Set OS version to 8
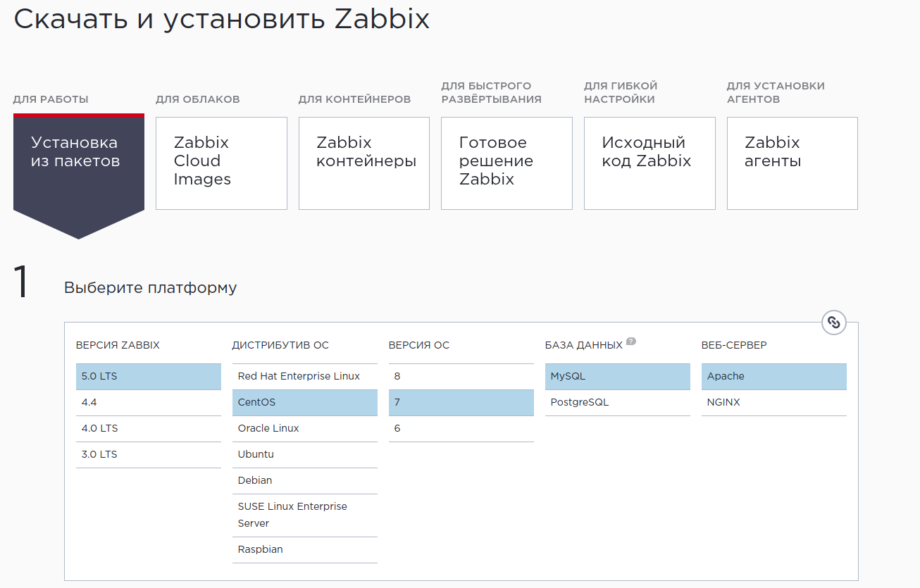Image resolution: width=920 pixels, height=588 pixels. [461, 377]
